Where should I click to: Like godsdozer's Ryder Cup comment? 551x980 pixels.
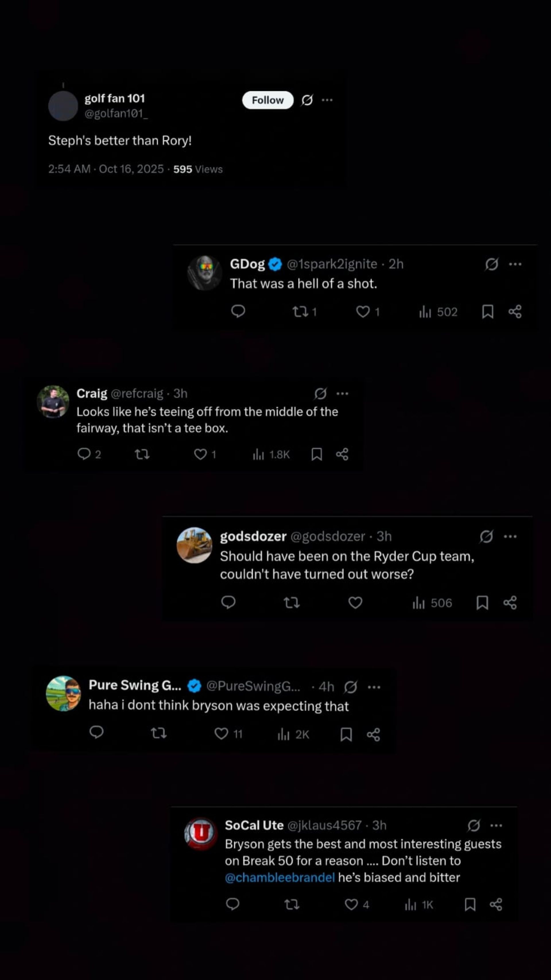point(355,603)
